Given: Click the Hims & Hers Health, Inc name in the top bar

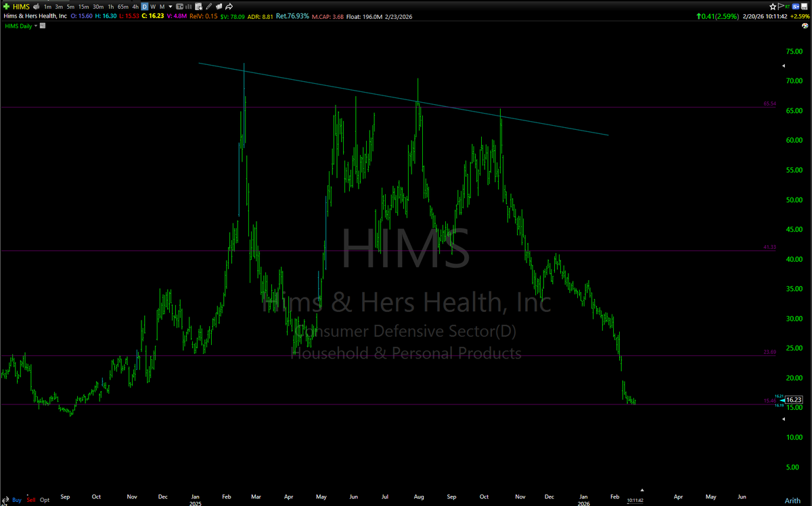Looking at the screenshot, I should 35,16.
